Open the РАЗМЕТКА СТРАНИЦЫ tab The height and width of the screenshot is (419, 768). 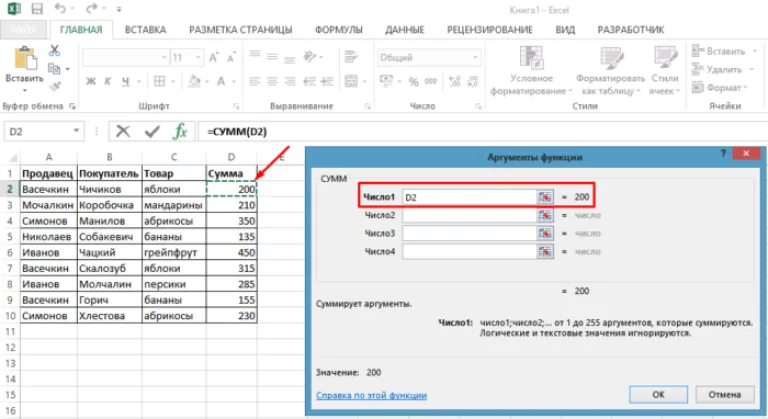click(x=240, y=30)
